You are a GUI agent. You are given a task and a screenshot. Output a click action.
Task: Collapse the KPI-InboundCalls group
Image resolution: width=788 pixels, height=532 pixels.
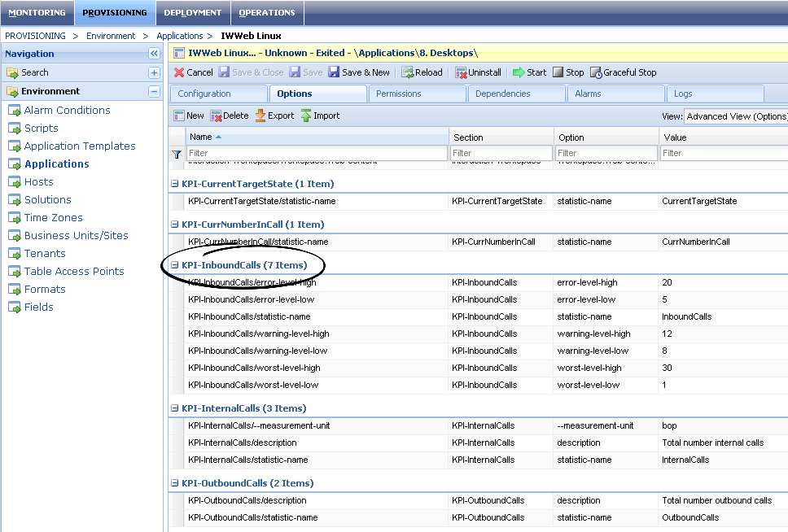tap(174, 264)
